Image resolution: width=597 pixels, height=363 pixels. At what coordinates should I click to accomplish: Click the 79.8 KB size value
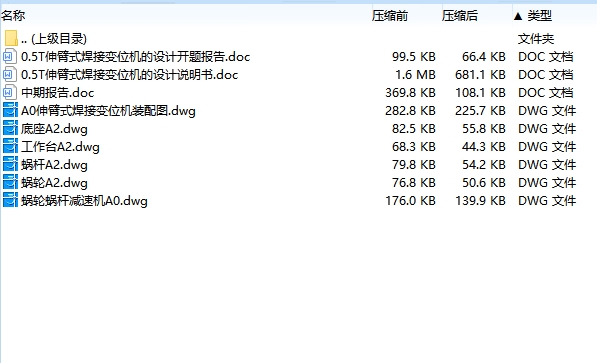click(x=414, y=165)
